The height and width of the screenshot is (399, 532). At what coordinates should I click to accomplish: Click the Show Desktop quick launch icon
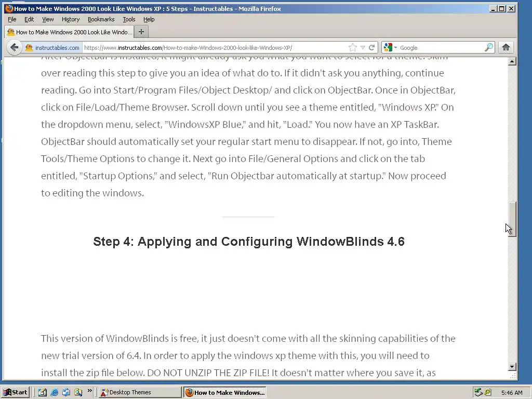point(43,392)
